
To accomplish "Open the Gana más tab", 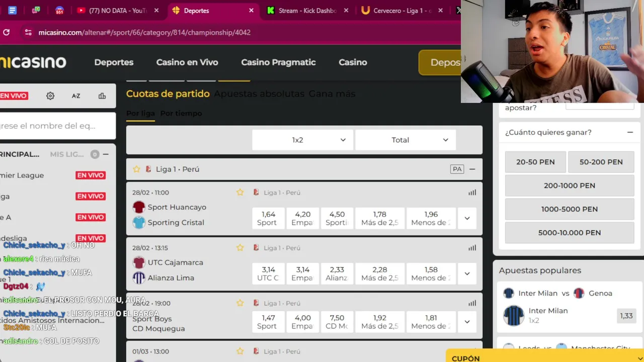I will coord(332,94).
